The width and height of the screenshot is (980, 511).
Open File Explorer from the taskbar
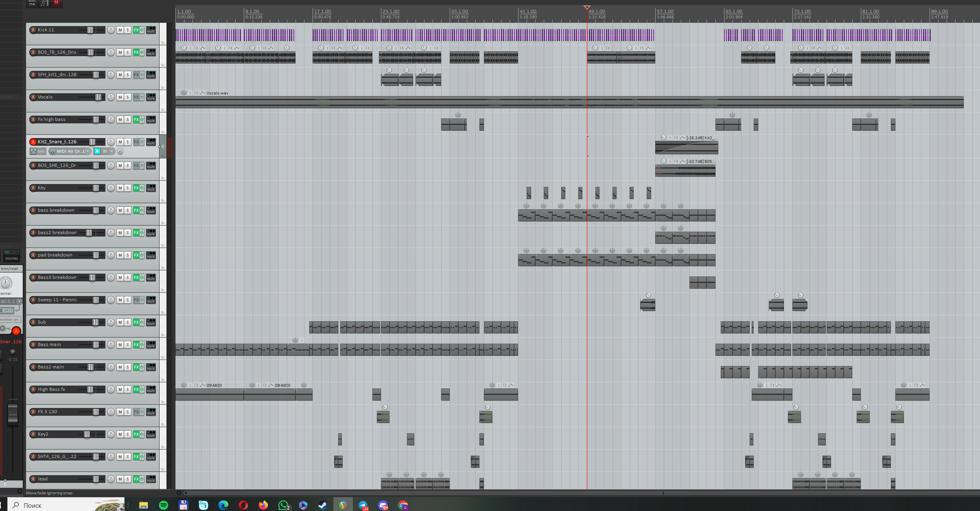coord(143,505)
